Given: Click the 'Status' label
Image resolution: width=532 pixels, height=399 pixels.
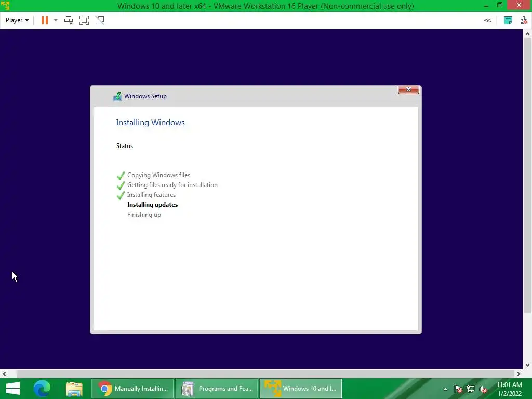Looking at the screenshot, I should click(125, 146).
